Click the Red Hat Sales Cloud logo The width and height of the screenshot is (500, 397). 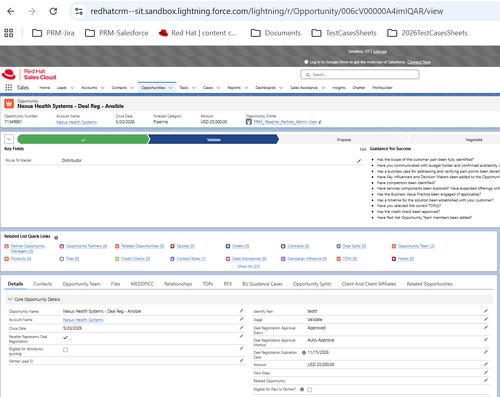coord(29,74)
